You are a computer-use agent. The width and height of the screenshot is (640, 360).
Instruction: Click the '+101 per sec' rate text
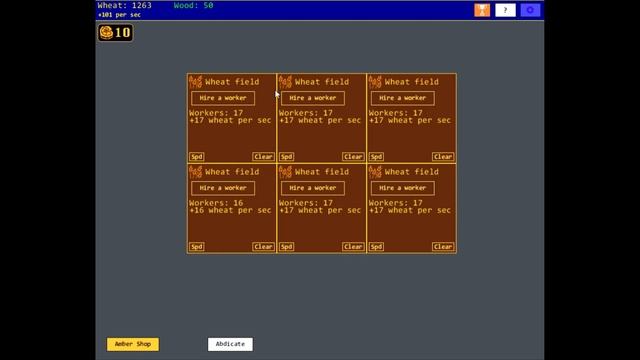click(x=119, y=15)
